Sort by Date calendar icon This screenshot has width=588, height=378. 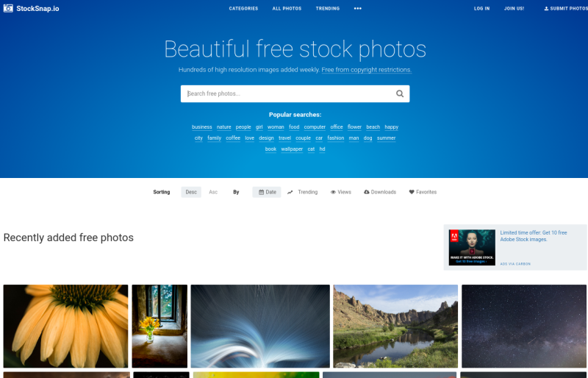point(262,192)
